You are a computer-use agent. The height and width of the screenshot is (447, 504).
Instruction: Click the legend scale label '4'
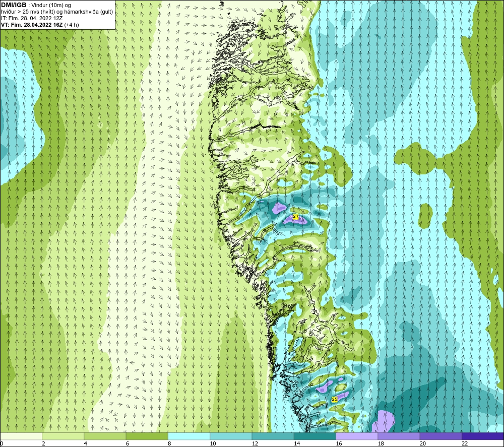[x=86, y=443]
